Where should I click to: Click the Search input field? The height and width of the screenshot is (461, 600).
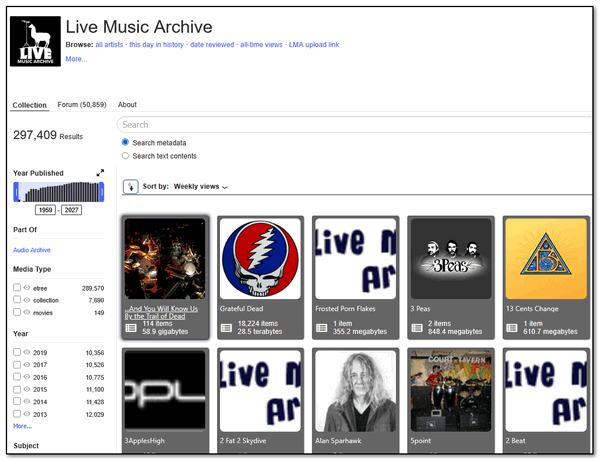pyautogui.click(x=354, y=125)
